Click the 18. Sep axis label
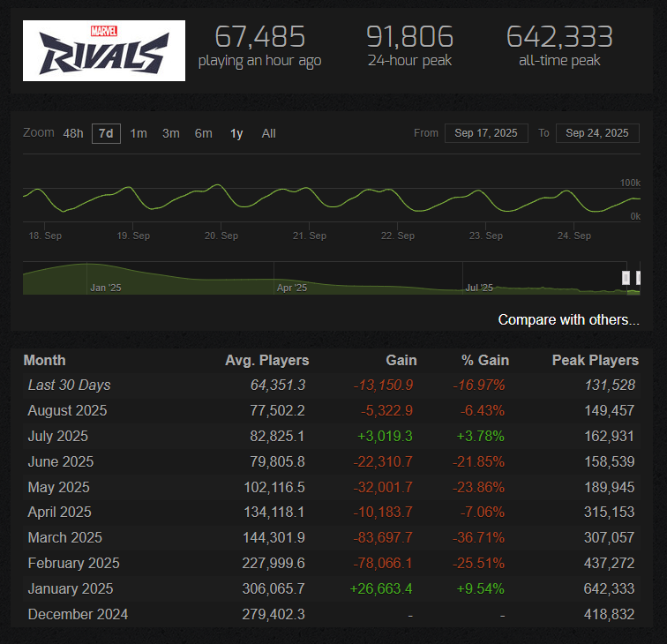Viewport: 667px width, 644px height. (x=45, y=236)
